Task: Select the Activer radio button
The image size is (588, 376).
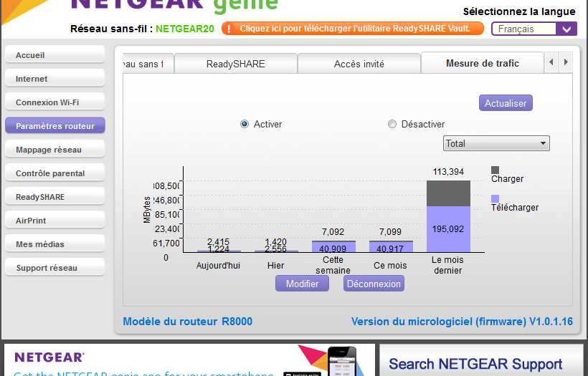Action: [x=245, y=124]
